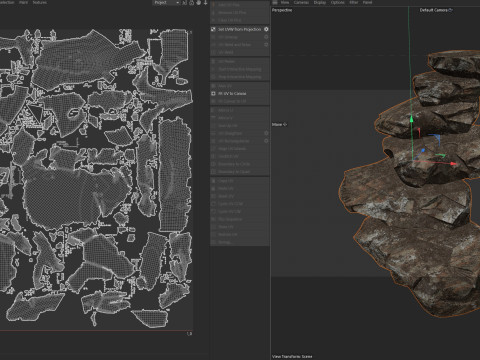Open the UV Rectangularize gear options

point(266,141)
